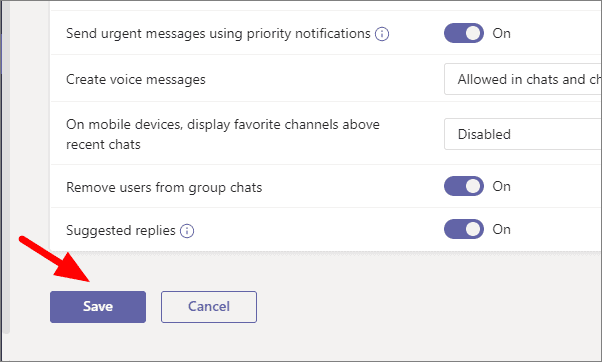The image size is (602, 362).
Task: Click the info icon beside Suggested replies
Action: click(x=187, y=231)
